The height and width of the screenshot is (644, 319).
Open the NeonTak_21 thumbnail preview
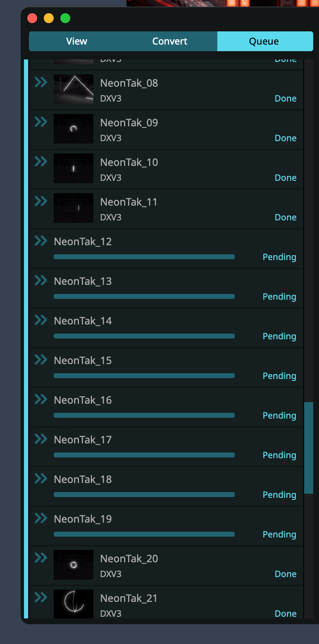[x=74, y=604]
